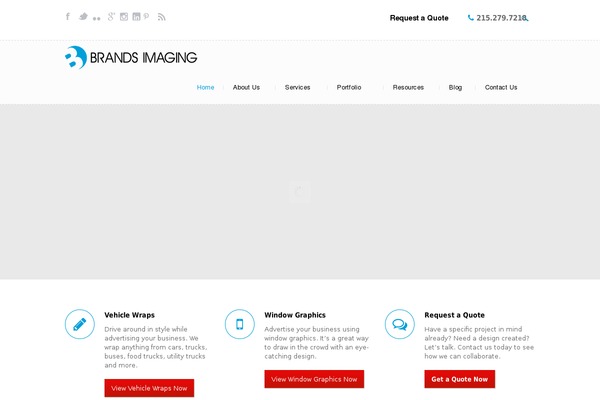Click View Window Graphics Now button
This screenshot has height=400, width=600.
click(314, 379)
